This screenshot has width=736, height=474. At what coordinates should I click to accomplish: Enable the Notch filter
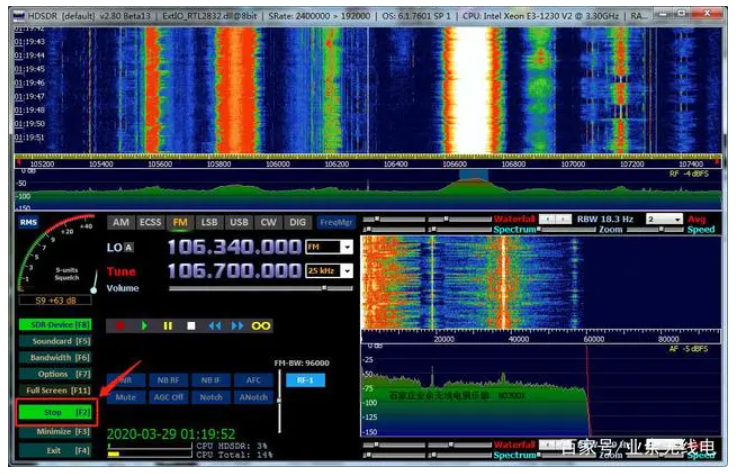pos(210,396)
